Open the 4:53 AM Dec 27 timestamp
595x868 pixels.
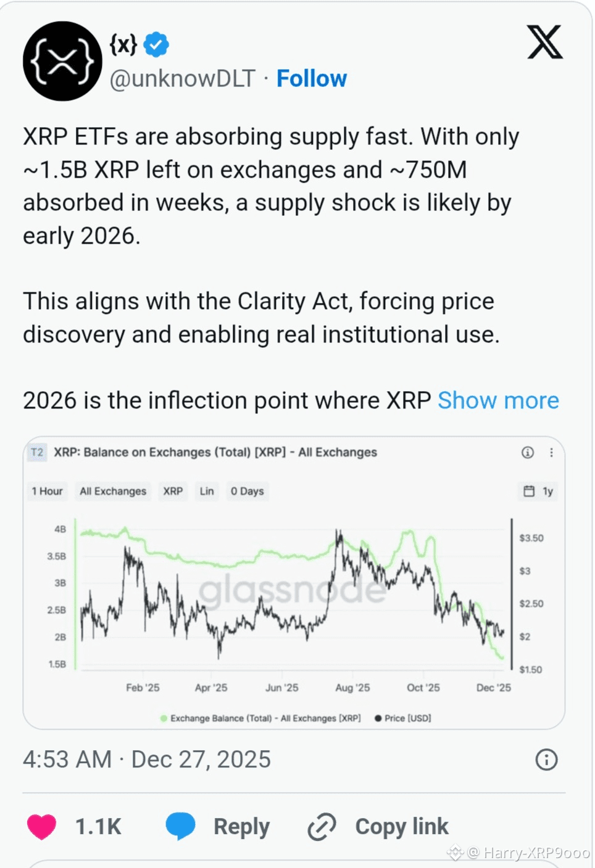tap(147, 759)
